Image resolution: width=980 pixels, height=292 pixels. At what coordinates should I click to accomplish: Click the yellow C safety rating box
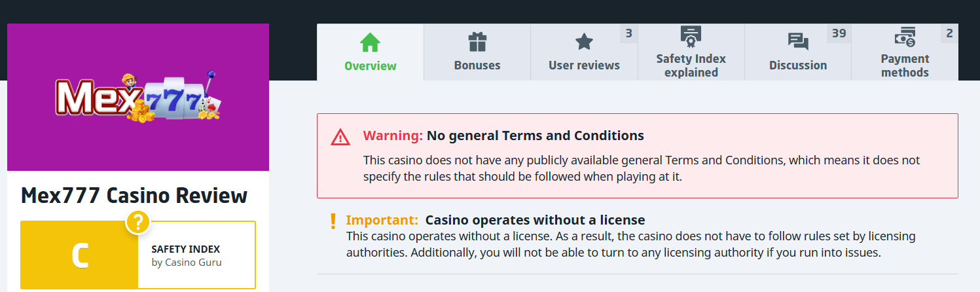[79, 255]
